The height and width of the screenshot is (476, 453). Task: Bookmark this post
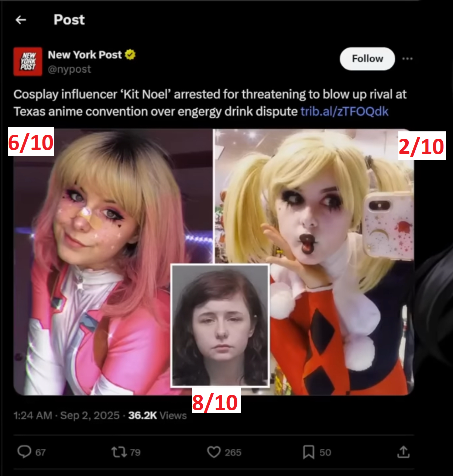click(309, 452)
